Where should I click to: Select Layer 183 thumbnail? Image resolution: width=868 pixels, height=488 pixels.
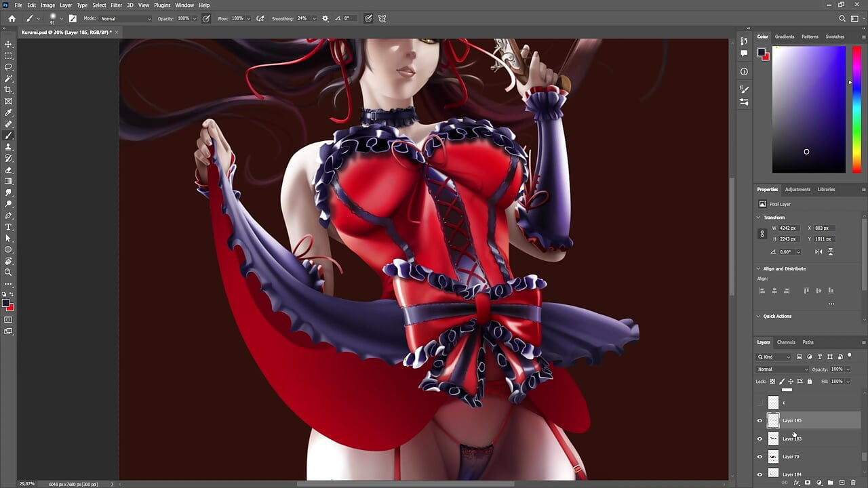pos(773,439)
